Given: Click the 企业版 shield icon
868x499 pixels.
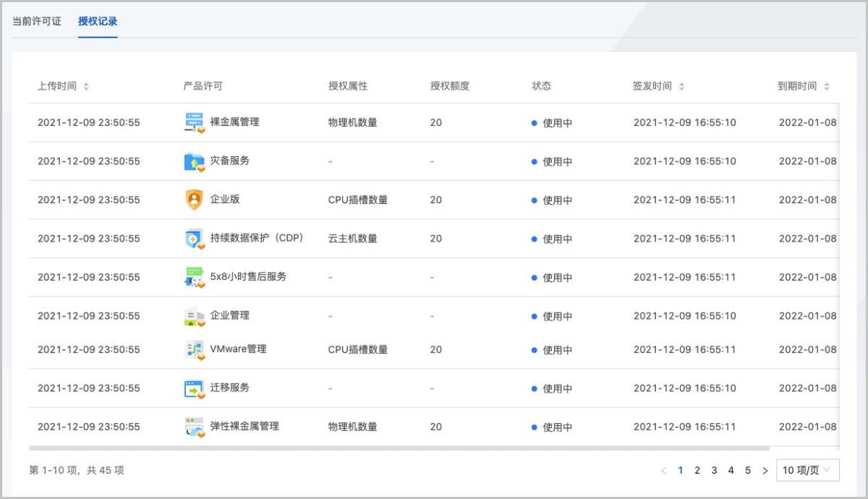Looking at the screenshot, I should coord(193,200).
